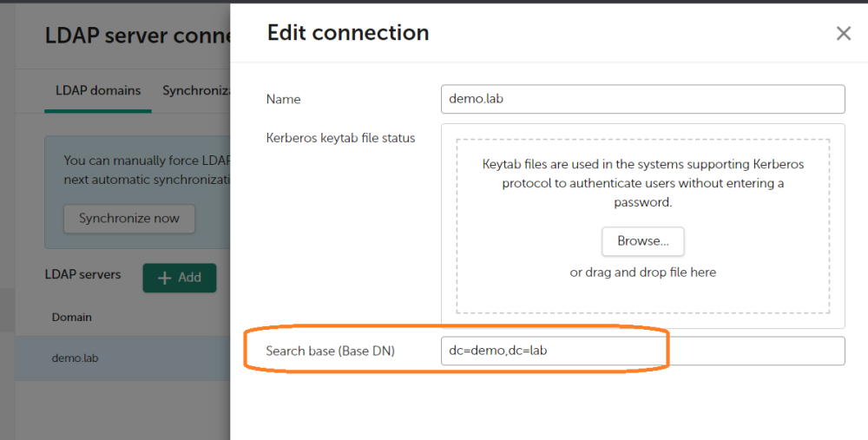Viewport: 868px width, 440px height.
Task: Click the 'or drag and drop file here' text
Action: [x=642, y=272]
